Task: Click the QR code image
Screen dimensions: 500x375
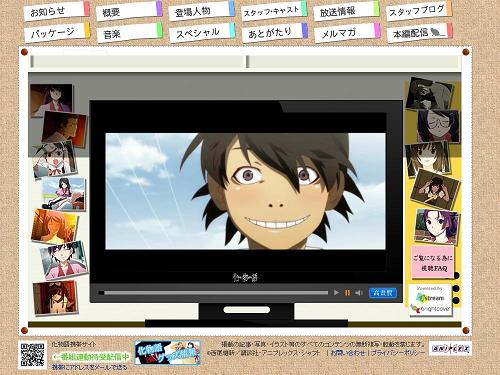Action: pyautogui.click(x=32, y=355)
